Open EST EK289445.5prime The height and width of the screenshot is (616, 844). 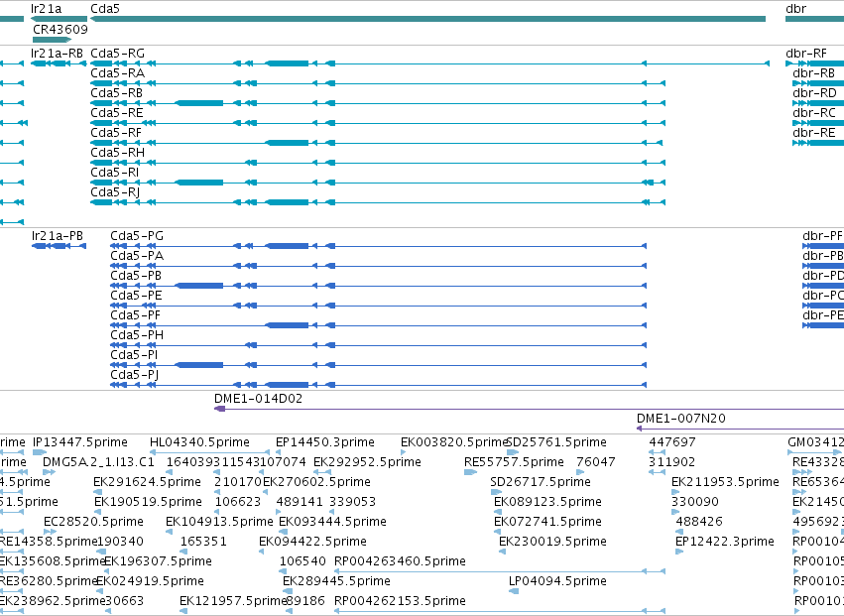tap(336, 581)
